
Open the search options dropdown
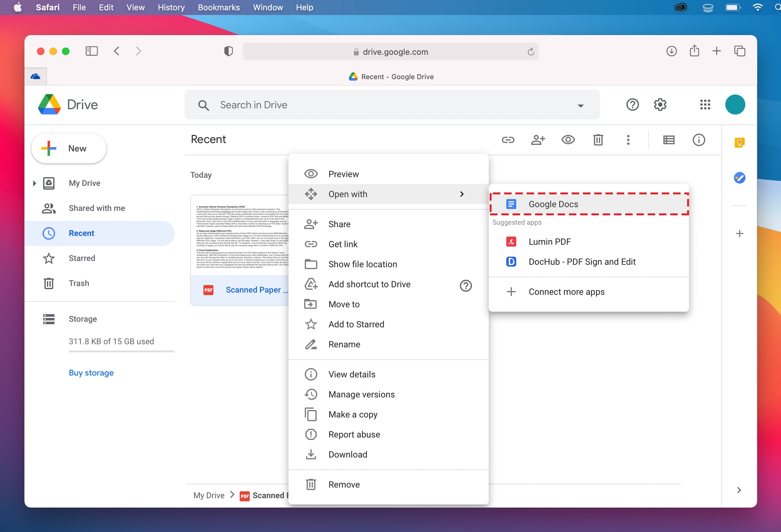point(580,105)
